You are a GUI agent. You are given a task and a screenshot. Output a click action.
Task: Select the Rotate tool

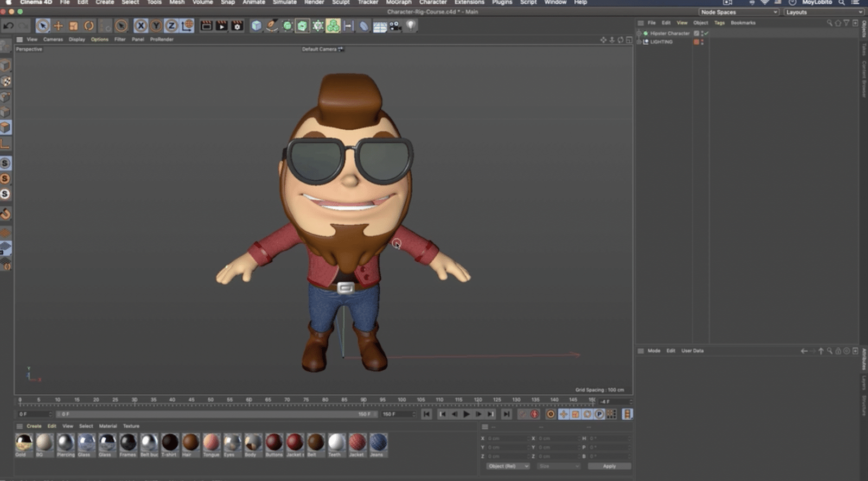coord(89,26)
